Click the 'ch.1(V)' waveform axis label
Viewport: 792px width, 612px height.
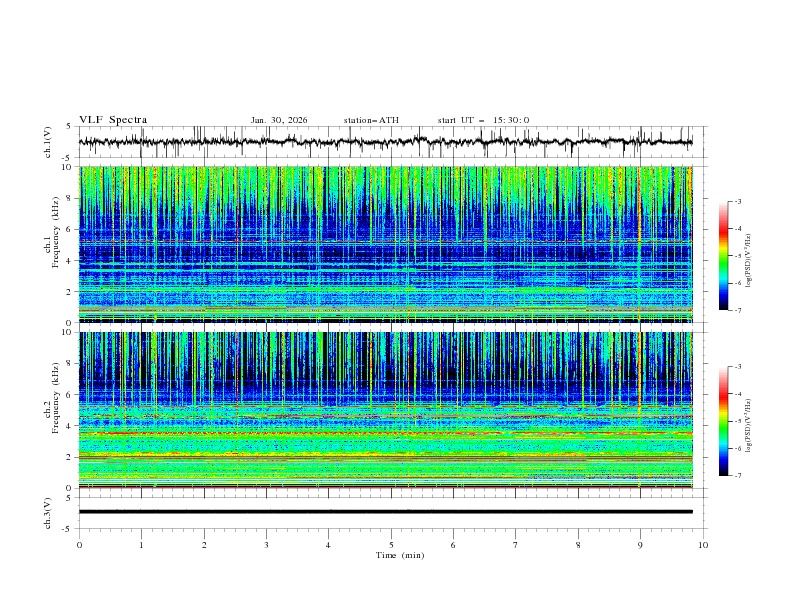[48, 142]
